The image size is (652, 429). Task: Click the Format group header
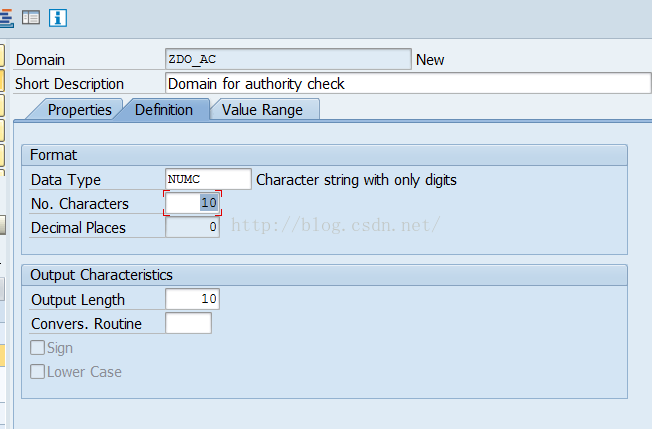click(x=324, y=155)
